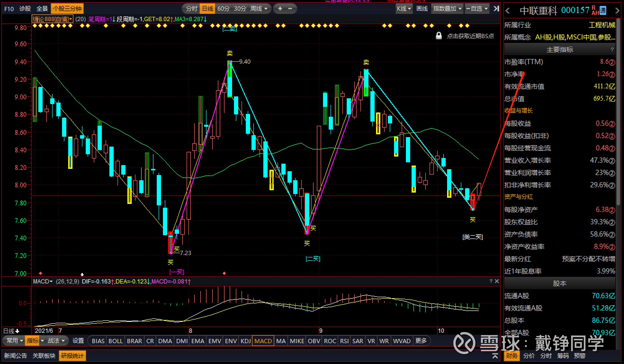Open the 研报统计 tab

click(72, 356)
